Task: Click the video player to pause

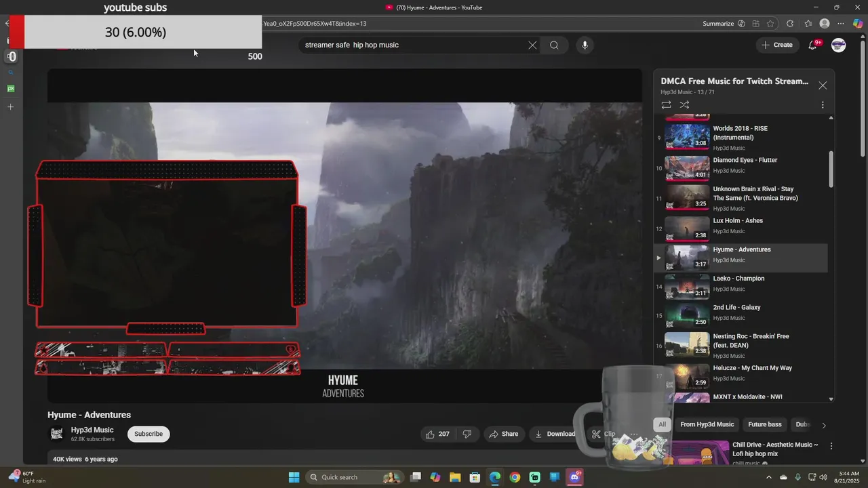Action: pos(344,235)
